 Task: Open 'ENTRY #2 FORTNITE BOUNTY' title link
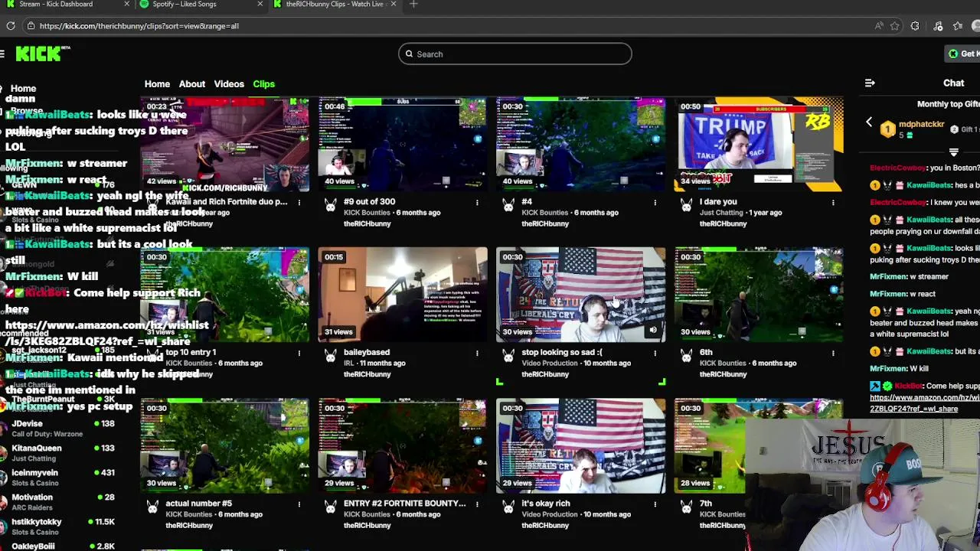tap(404, 504)
